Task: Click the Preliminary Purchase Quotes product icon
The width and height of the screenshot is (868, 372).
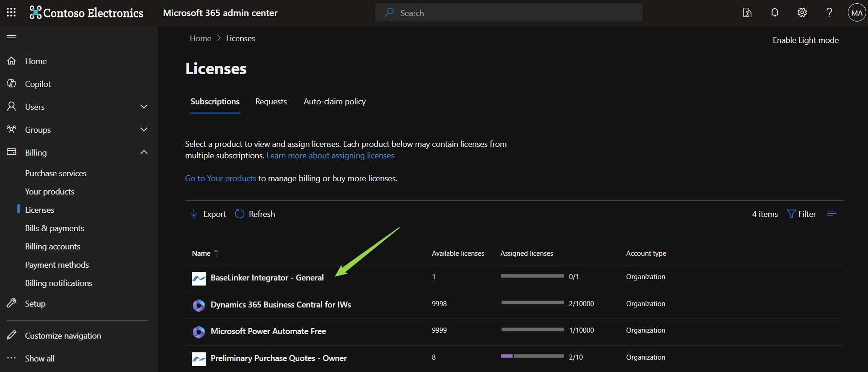Action: point(199,359)
